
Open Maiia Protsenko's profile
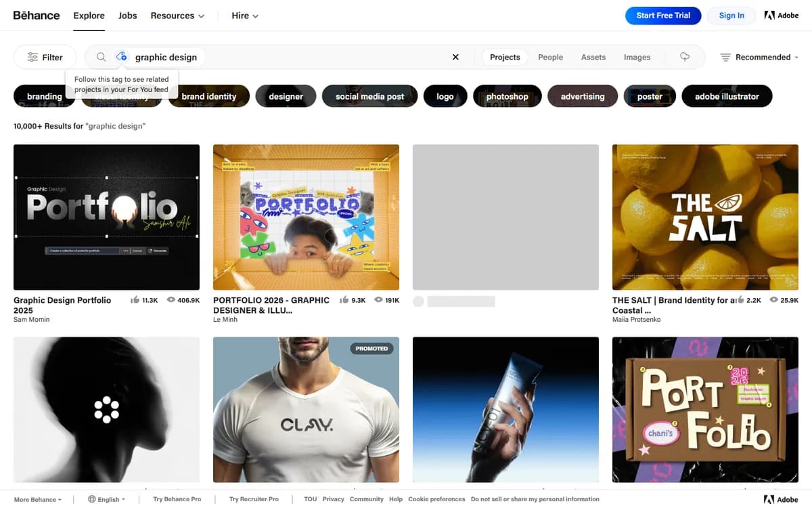(636, 320)
